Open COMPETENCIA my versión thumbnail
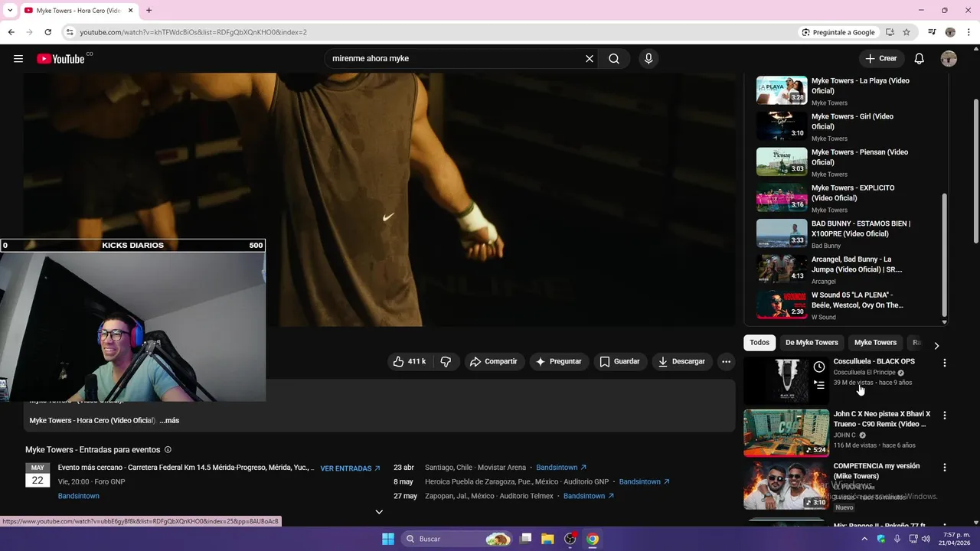The width and height of the screenshot is (980, 551). point(786,485)
